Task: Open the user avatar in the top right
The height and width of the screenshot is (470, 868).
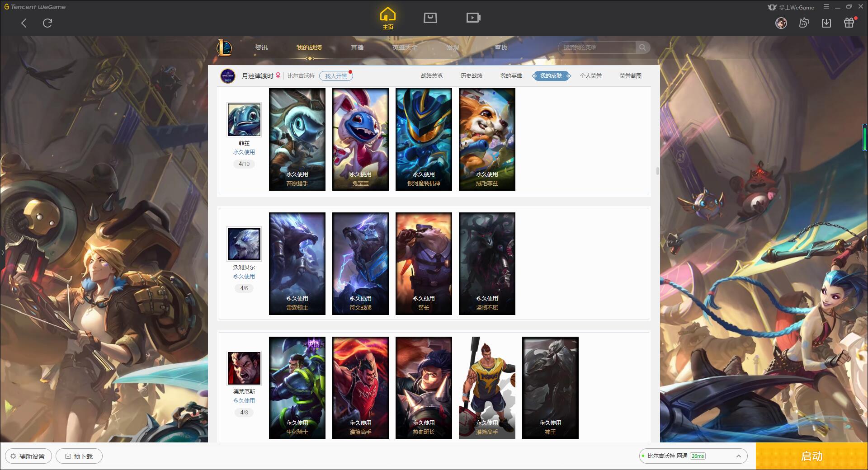Action: click(781, 23)
